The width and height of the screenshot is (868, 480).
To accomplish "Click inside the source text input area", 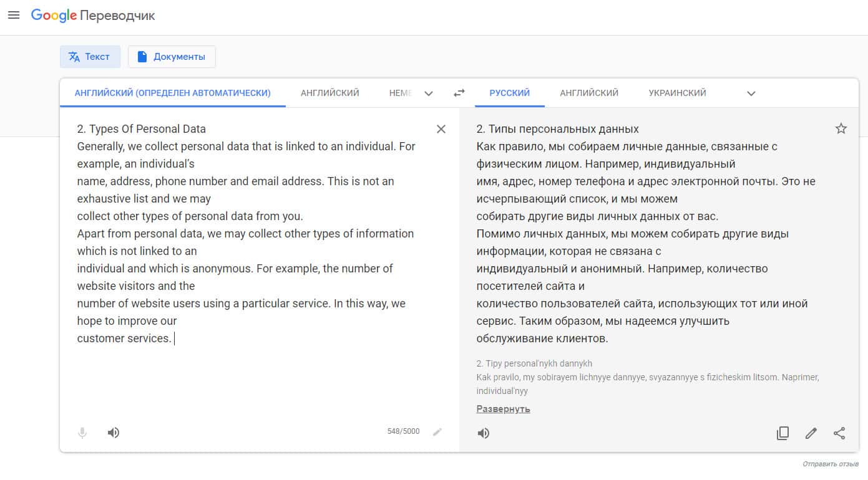I will [250, 380].
